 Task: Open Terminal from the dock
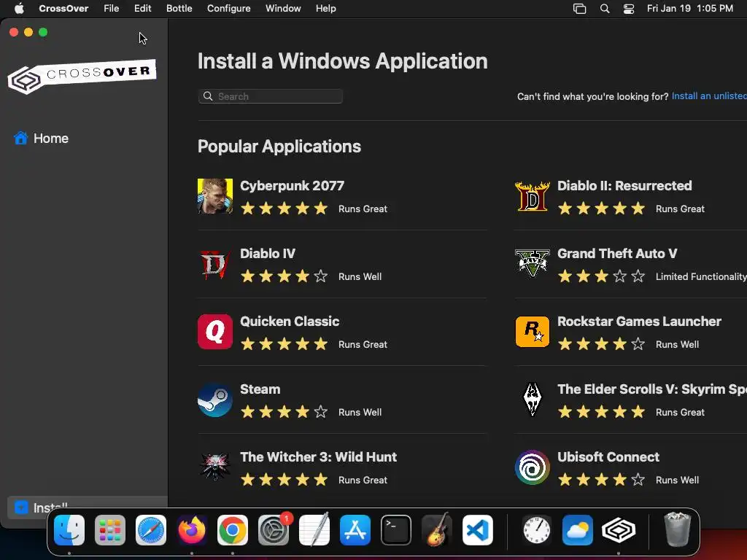[396, 530]
